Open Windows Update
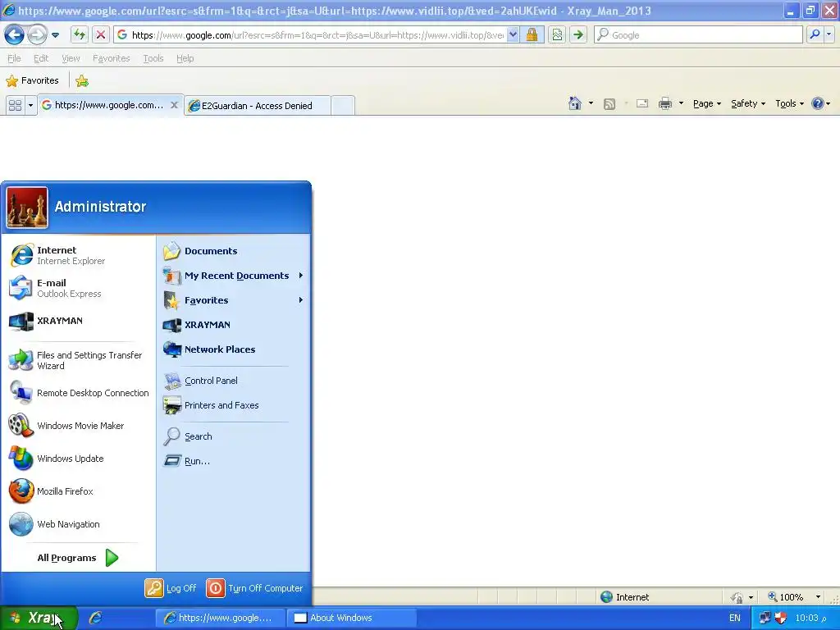This screenshot has width=840, height=630. [78, 459]
